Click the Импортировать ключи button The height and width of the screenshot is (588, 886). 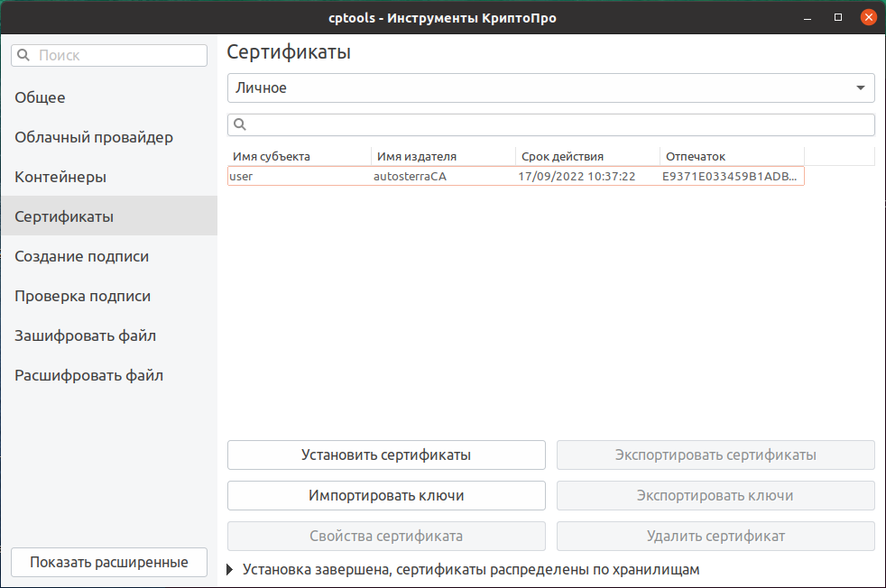pos(386,495)
